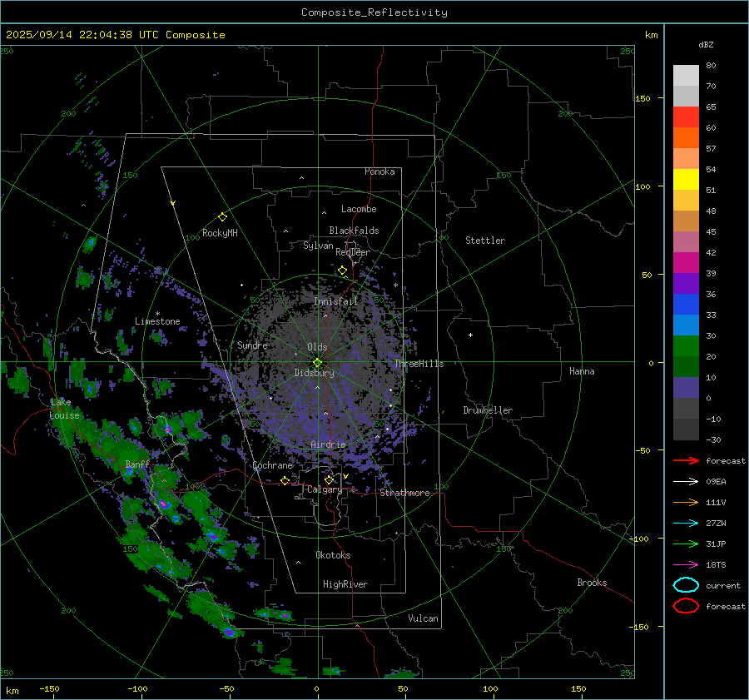The height and width of the screenshot is (700, 749).
Task: Click the yellow diamond at radar center near Didsbury
Action: point(317,363)
